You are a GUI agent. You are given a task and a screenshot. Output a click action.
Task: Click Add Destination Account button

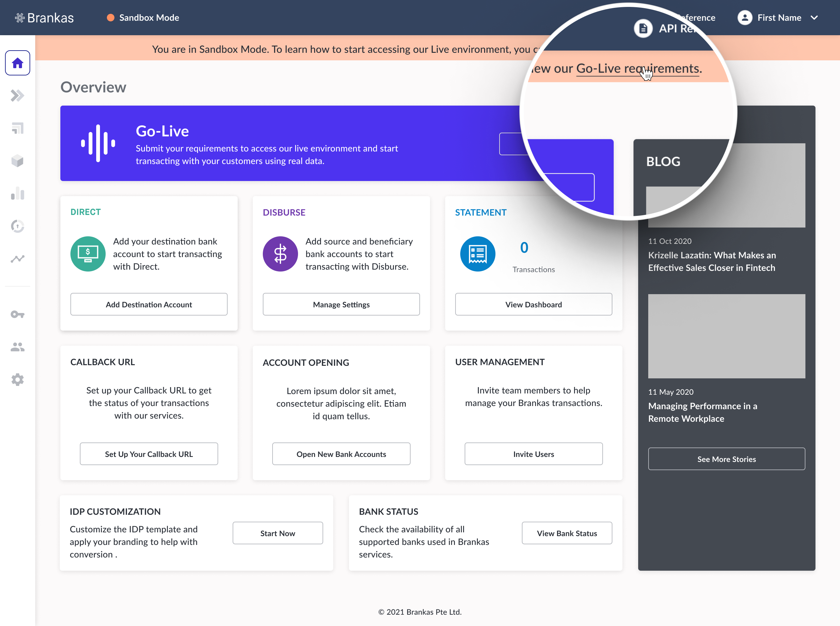pyautogui.click(x=149, y=304)
